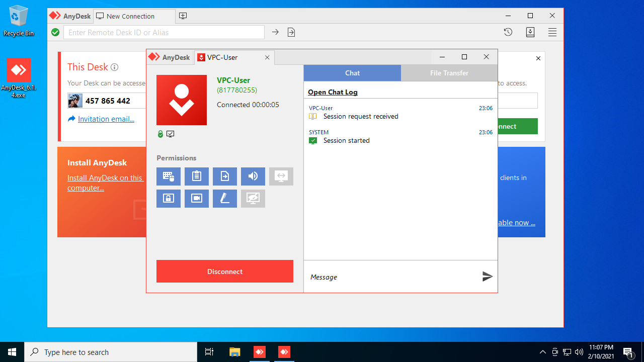Viewport: 644px width, 362px height.
Task: Send chat message with arrow icon
Action: [487, 277]
